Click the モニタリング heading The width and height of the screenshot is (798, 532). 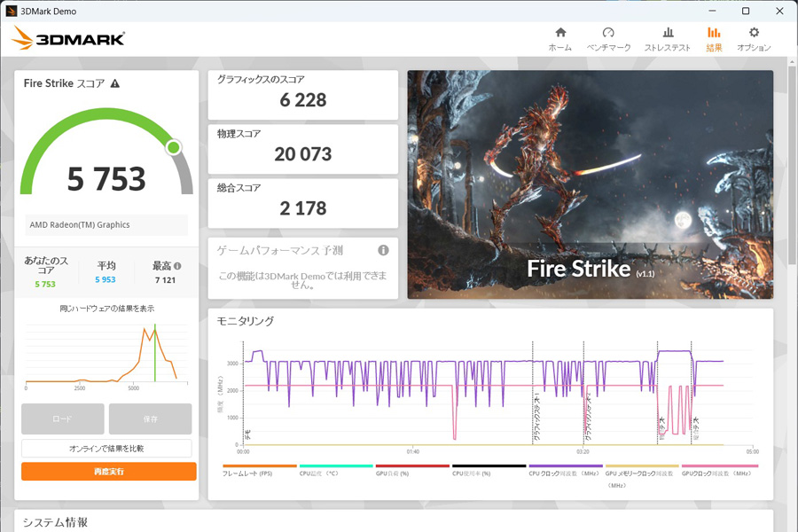tap(246, 321)
